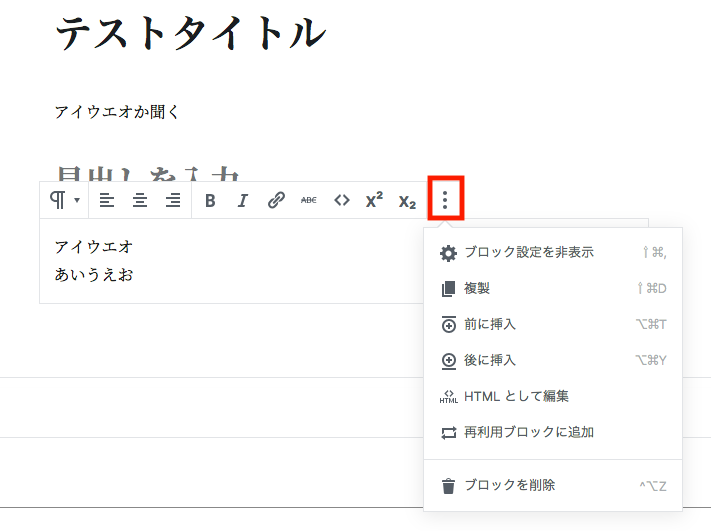Toggle bold formatting
Screen dimensions: 711x531
click(210, 201)
